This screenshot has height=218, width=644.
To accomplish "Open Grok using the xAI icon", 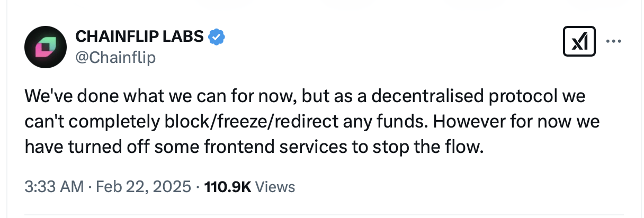I will (580, 42).
